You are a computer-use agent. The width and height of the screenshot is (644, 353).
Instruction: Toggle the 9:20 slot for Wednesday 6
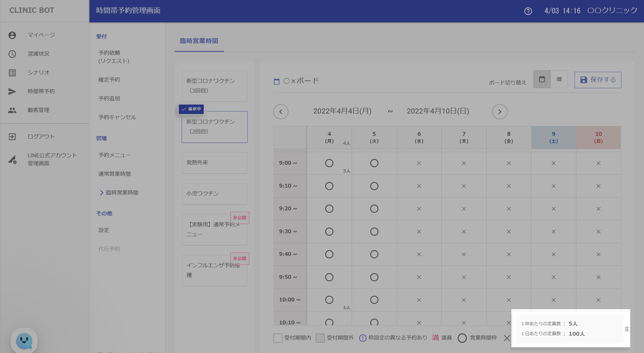tap(419, 209)
